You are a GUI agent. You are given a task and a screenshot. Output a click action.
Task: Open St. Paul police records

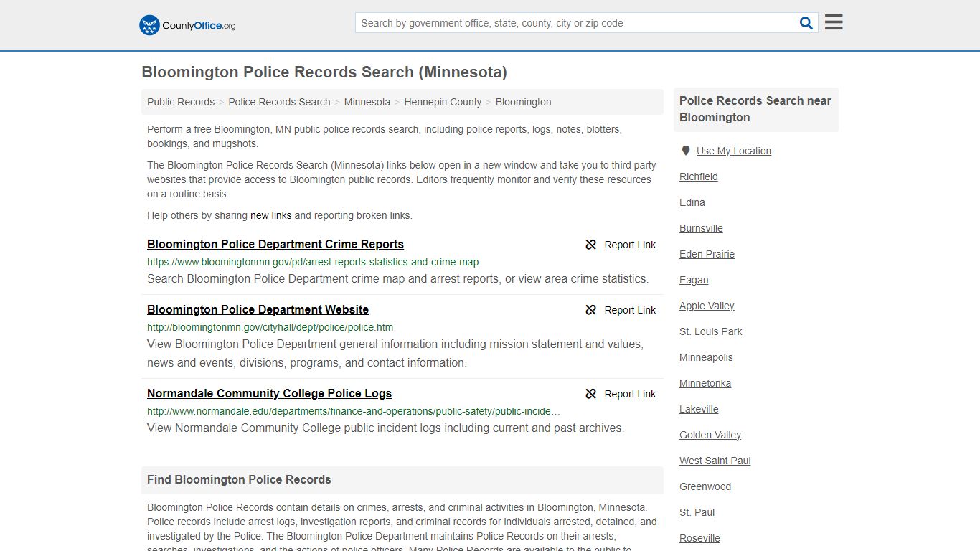tap(697, 512)
